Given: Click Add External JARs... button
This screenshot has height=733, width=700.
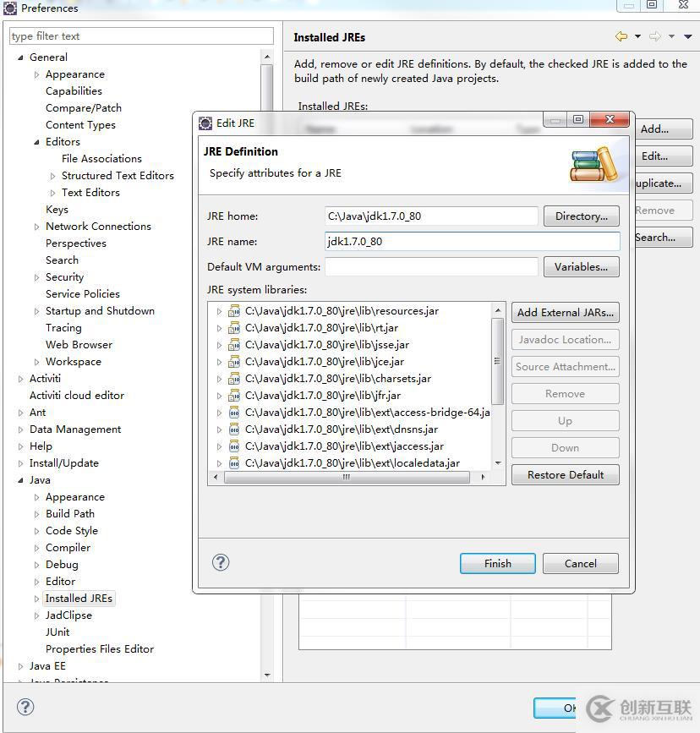Looking at the screenshot, I should (x=566, y=312).
